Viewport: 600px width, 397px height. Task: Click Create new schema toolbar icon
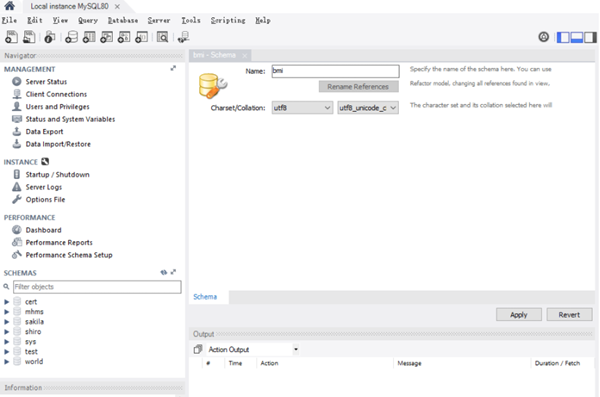tap(71, 37)
